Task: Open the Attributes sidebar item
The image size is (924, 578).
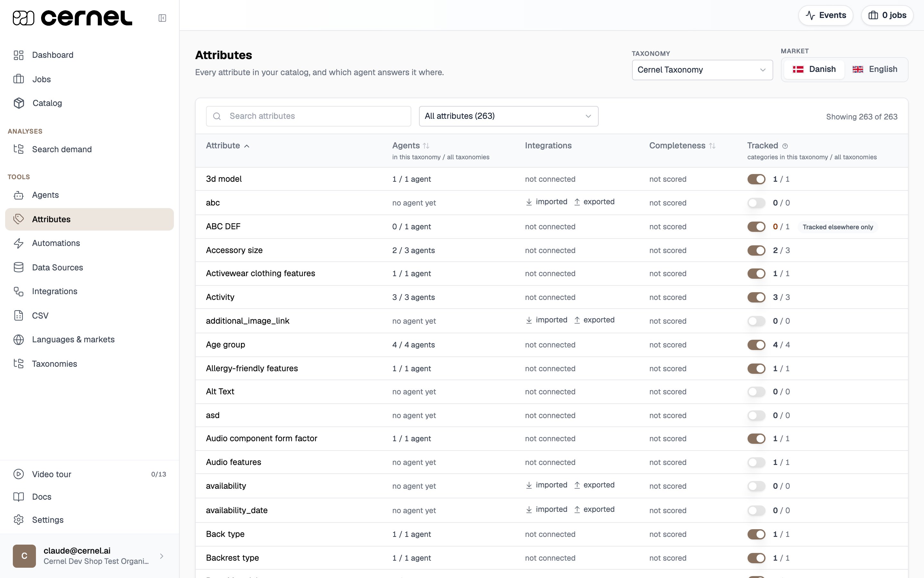Action: point(89,219)
